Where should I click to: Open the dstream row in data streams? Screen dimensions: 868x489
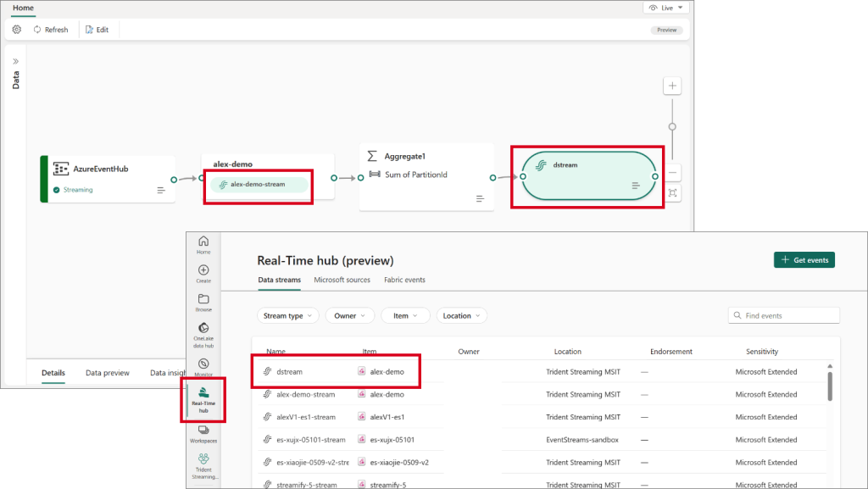pyautogui.click(x=540, y=372)
